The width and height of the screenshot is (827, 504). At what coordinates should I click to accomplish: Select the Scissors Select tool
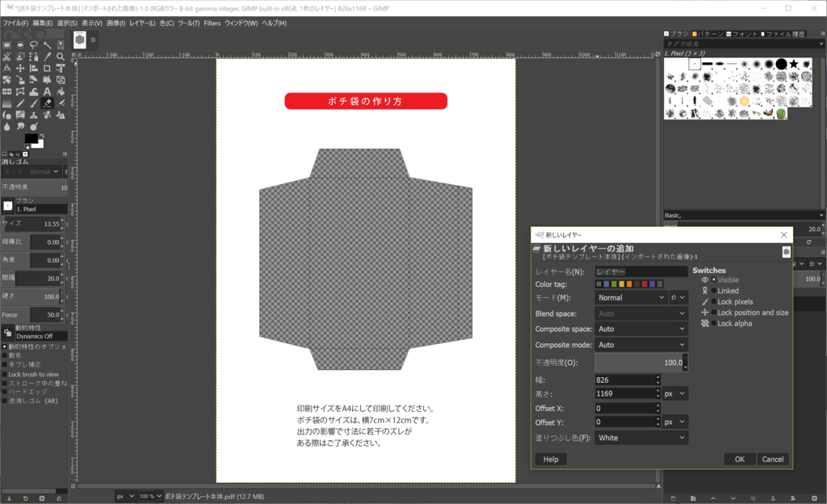coord(7,57)
